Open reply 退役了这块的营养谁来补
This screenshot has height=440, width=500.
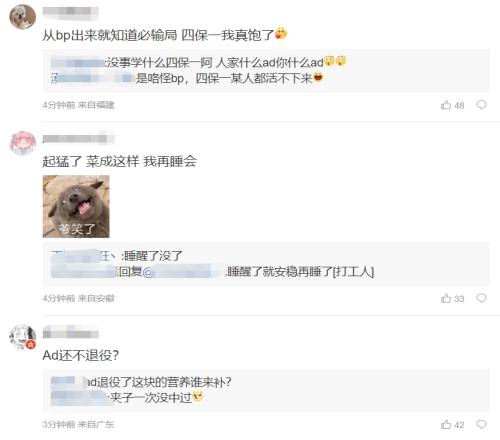[x=141, y=382]
